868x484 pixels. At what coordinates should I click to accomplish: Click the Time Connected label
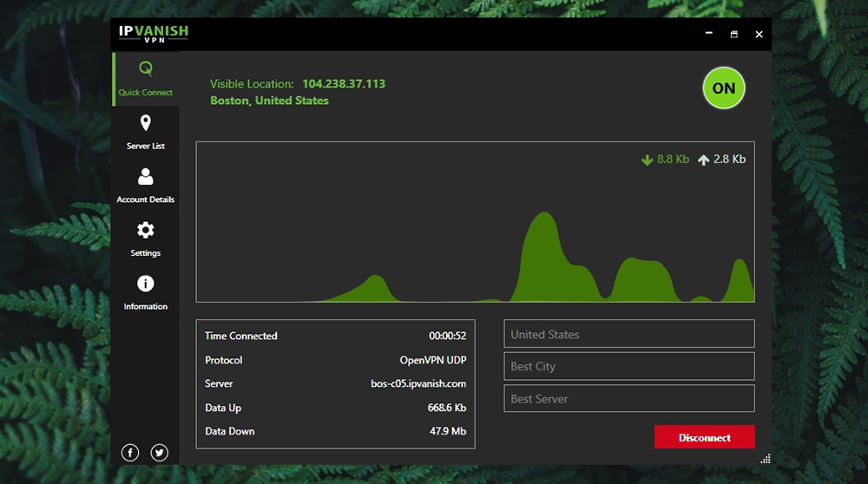pyautogui.click(x=240, y=336)
